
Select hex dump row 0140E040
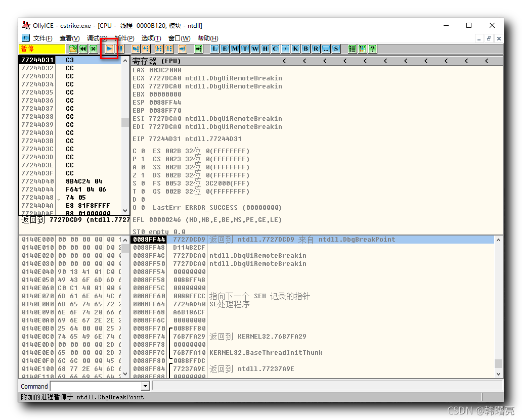click(x=70, y=272)
